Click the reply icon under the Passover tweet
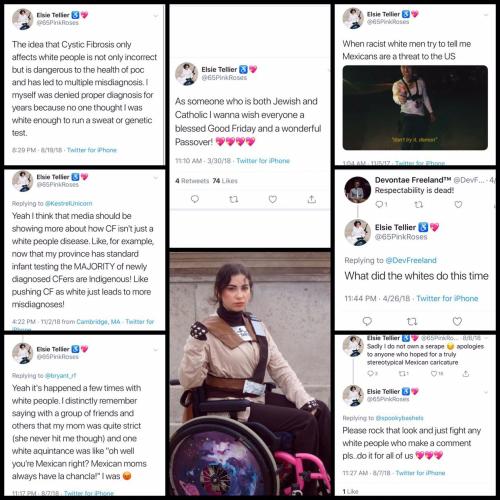The image size is (500, 500). 195,199
